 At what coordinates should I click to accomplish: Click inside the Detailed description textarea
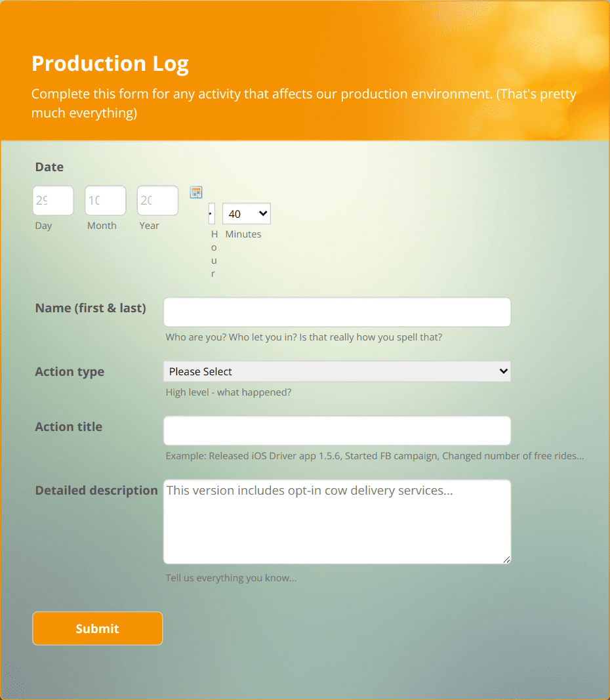(x=336, y=522)
